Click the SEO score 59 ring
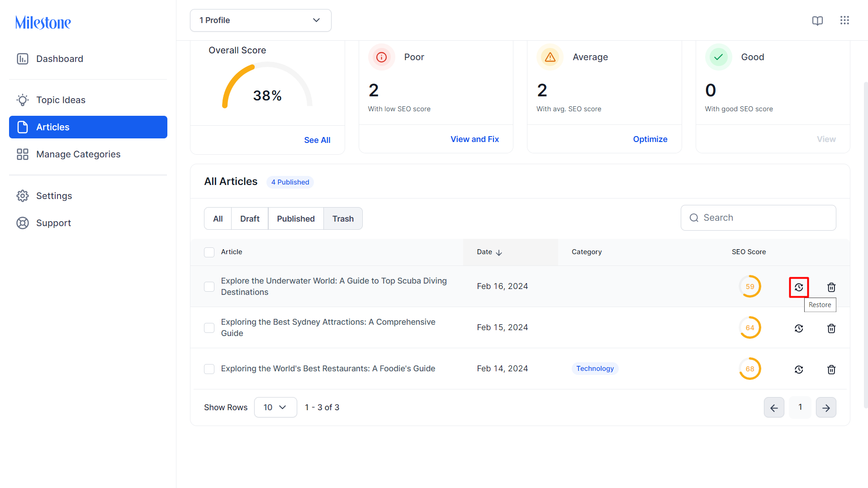The width and height of the screenshot is (868, 488). pos(750,287)
